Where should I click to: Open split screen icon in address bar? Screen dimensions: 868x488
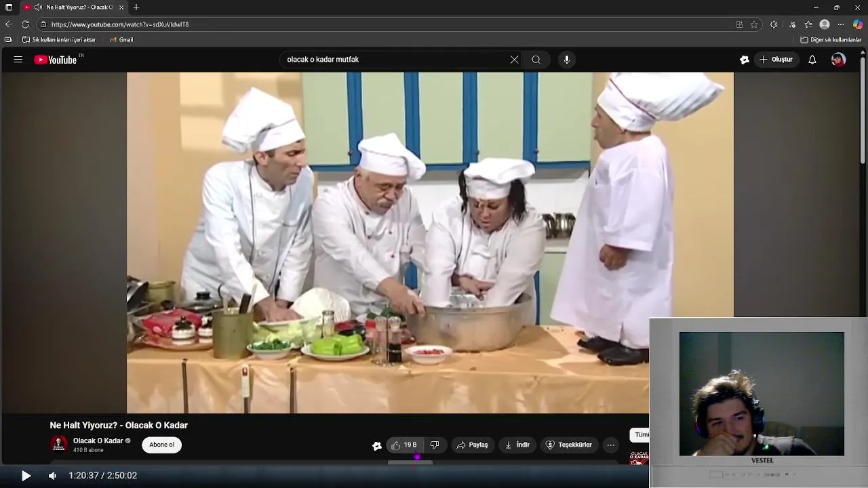coord(739,24)
